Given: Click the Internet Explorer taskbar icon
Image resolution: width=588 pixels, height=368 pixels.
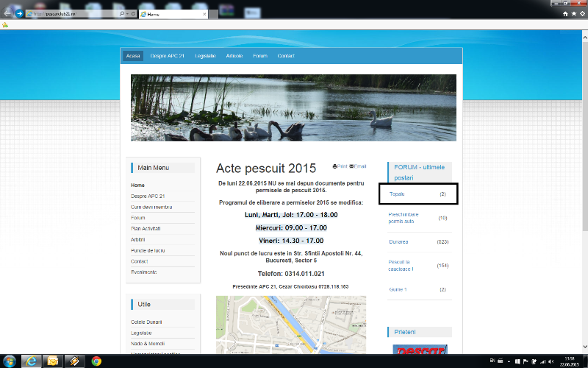Looking at the screenshot, I should click(x=31, y=361).
